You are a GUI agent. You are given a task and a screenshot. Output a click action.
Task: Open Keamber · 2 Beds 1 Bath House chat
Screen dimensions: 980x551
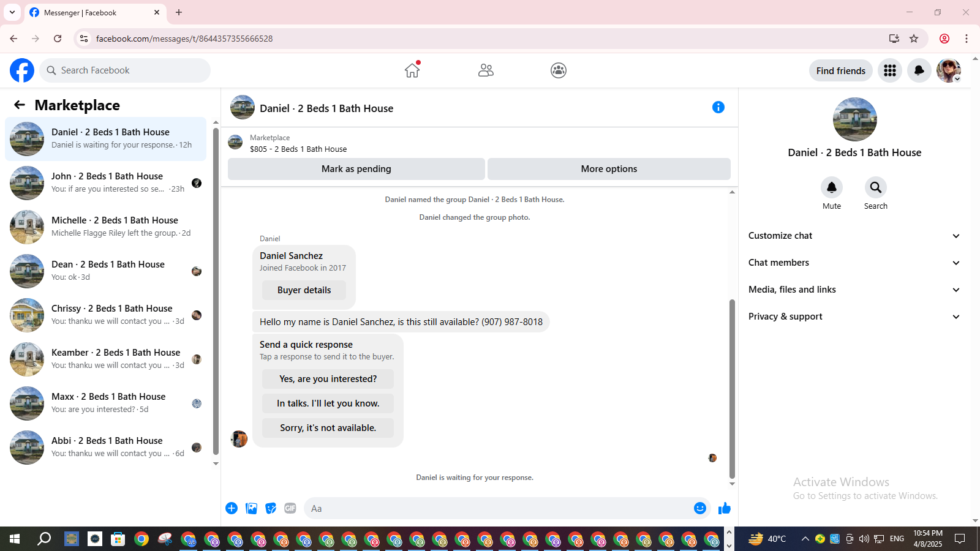click(106, 359)
